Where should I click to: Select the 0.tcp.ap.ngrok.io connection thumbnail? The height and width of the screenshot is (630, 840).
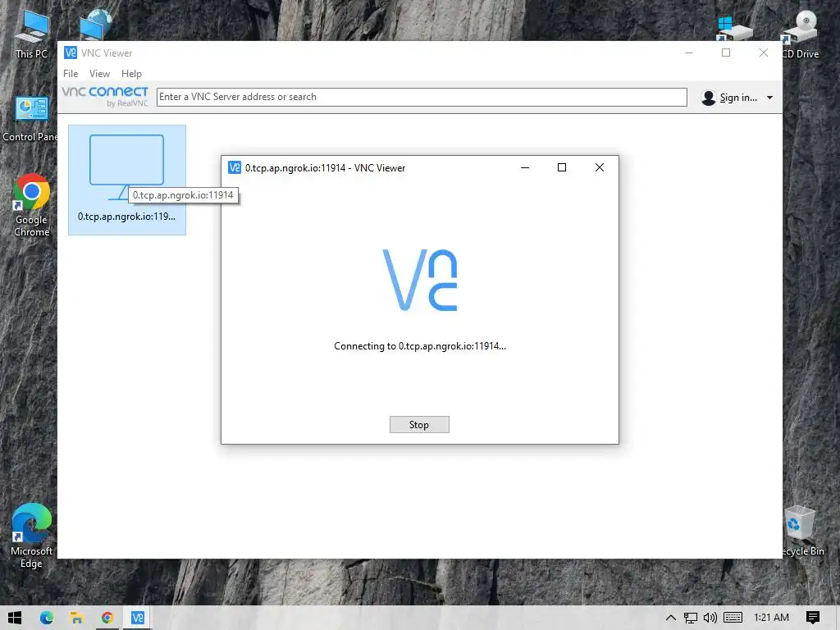(127, 180)
